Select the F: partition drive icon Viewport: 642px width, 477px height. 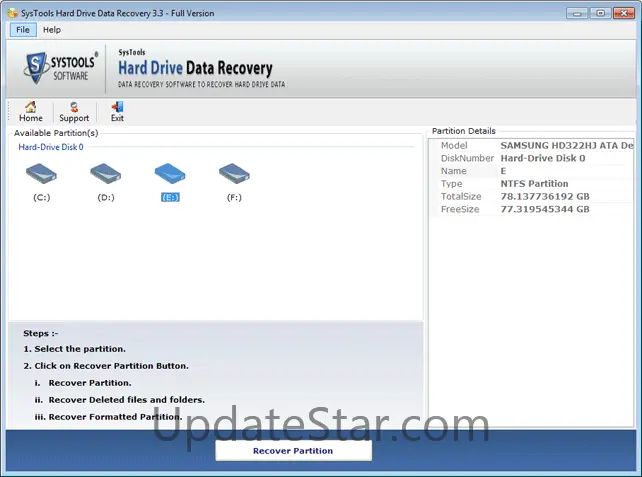coord(234,174)
